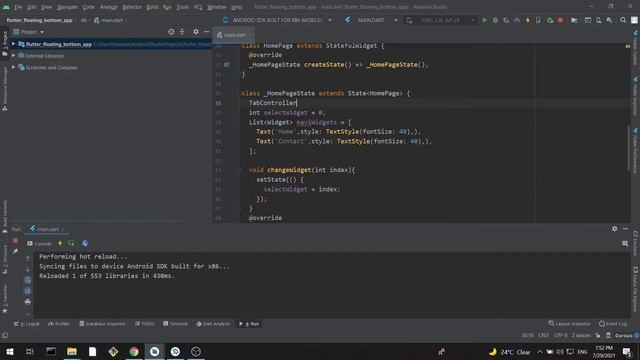Screen dimensions: 640x360
Task: Open the Terminal tool window
Action: pos(176,324)
